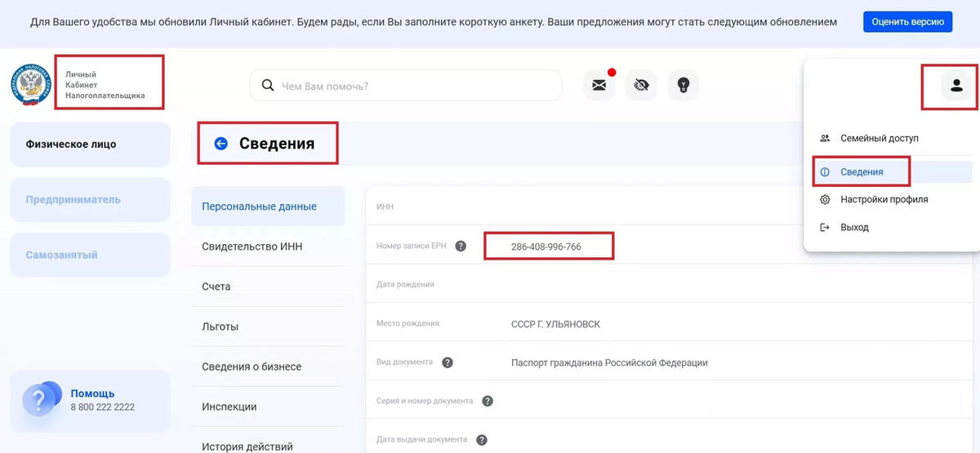Click the Дата рождения field label
980x453 pixels.
(x=405, y=285)
